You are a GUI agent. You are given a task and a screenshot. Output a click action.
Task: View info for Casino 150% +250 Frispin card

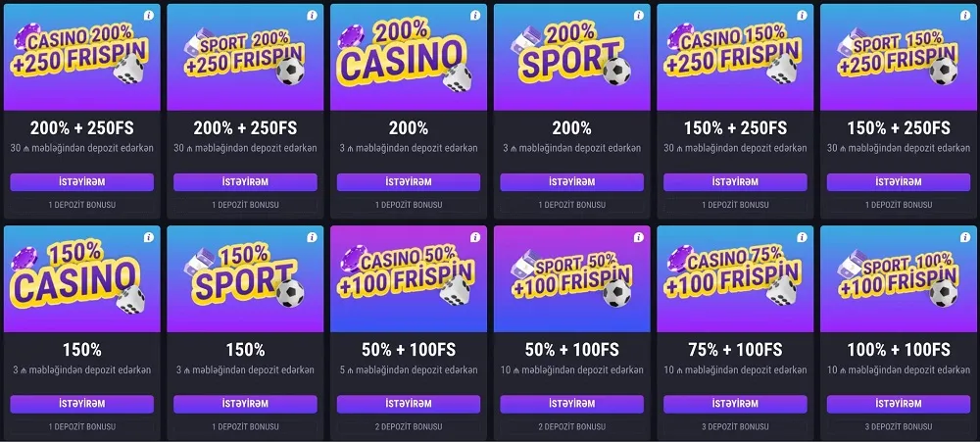tap(802, 16)
